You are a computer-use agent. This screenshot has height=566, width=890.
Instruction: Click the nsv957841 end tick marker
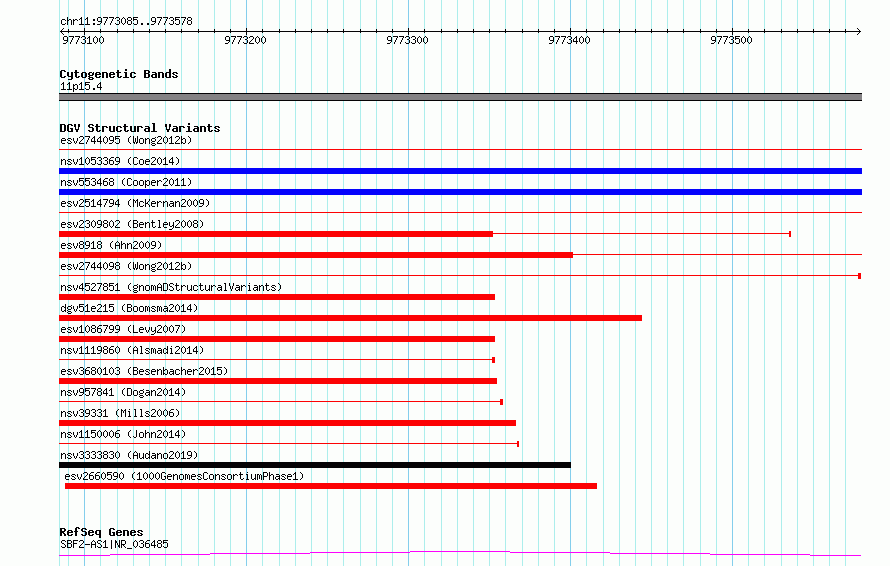[x=502, y=402]
